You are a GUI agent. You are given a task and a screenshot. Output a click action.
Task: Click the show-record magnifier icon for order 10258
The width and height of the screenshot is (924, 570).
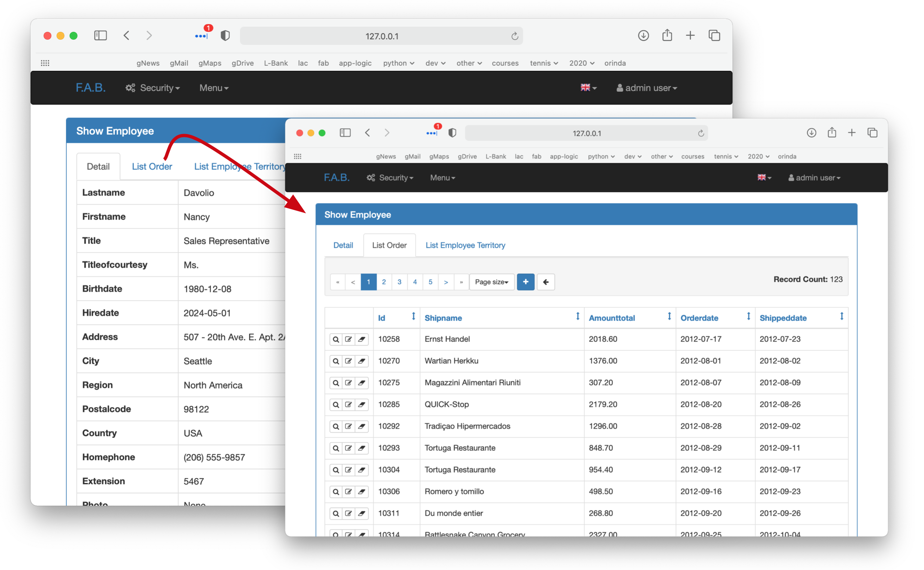pyautogui.click(x=335, y=339)
